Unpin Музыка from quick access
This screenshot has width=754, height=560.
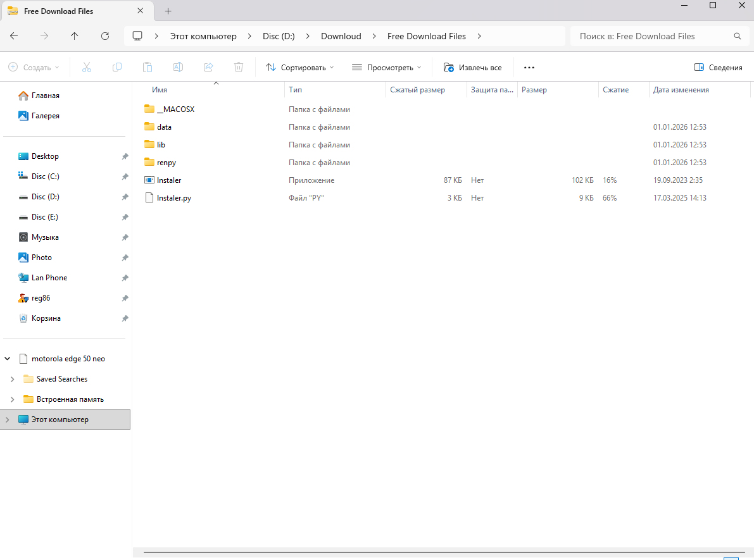(125, 237)
